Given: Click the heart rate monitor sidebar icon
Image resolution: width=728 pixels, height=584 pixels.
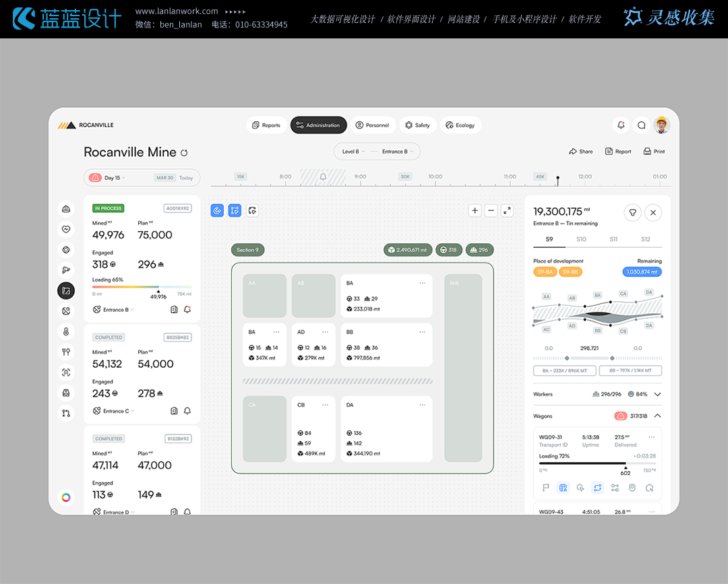Looking at the screenshot, I should point(66,229).
